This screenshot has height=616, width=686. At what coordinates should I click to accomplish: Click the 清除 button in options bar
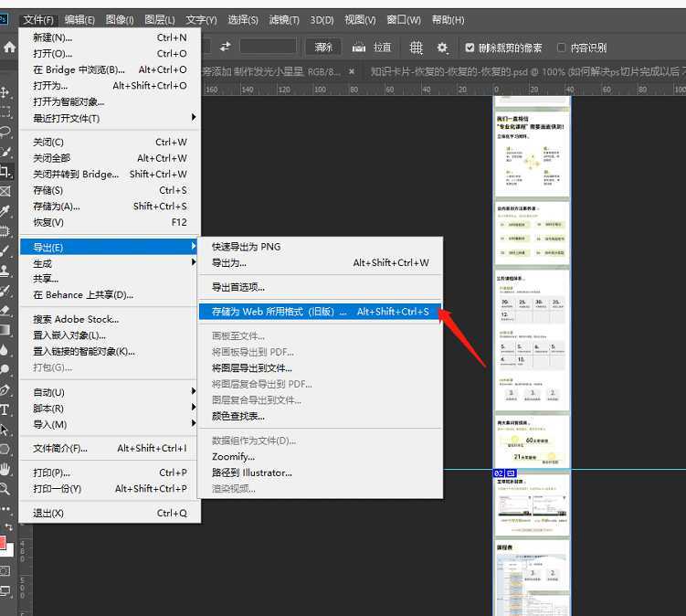(323, 48)
